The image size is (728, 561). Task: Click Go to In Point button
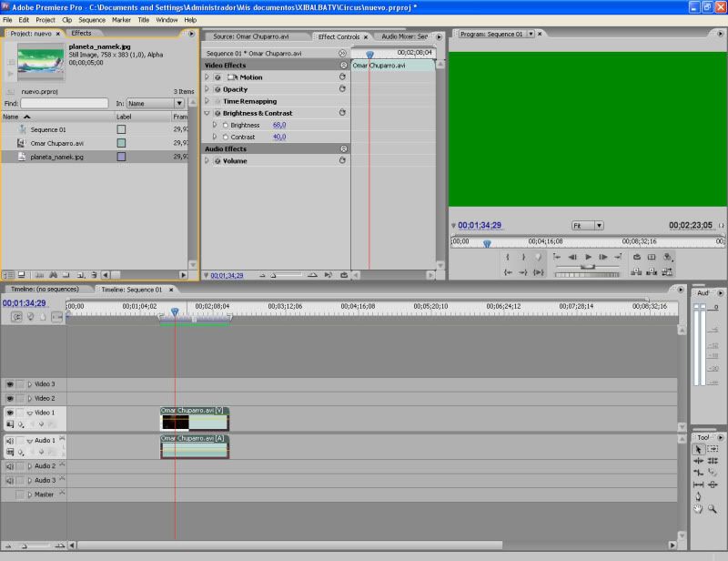coord(508,272)
